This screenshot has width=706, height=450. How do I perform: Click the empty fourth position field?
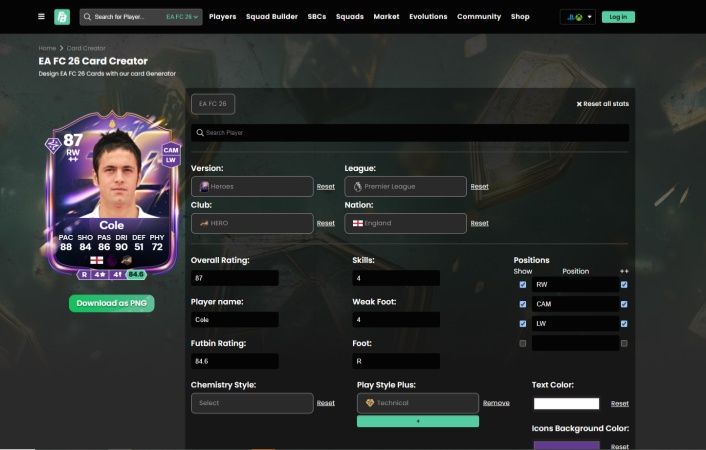point(575,344)
